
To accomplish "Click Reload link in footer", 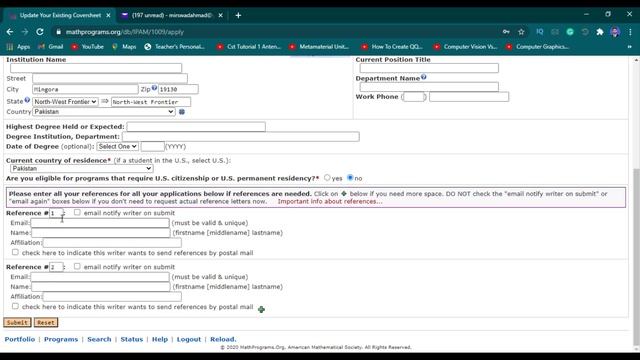I will pyautogui.click(x=223, y=339).
